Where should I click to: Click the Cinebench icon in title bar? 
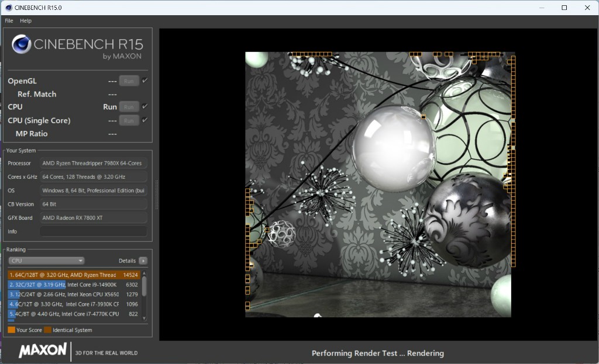coord(8,8)
